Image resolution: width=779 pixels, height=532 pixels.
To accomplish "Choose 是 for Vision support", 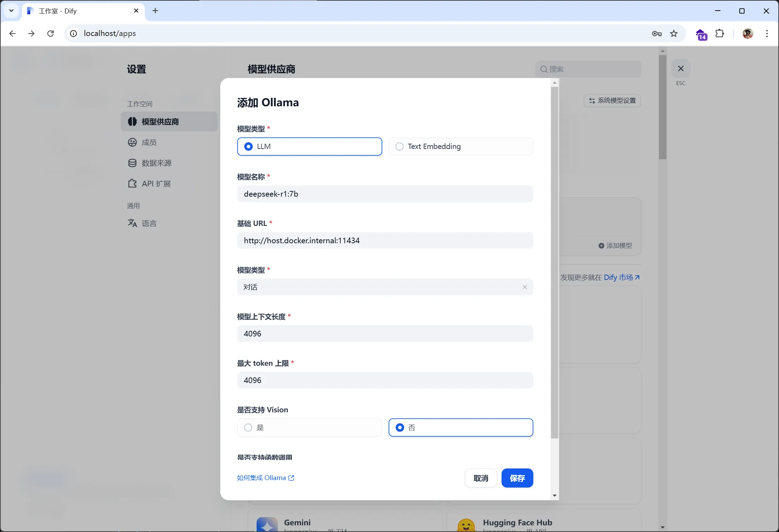I will [x=310, y=428].
